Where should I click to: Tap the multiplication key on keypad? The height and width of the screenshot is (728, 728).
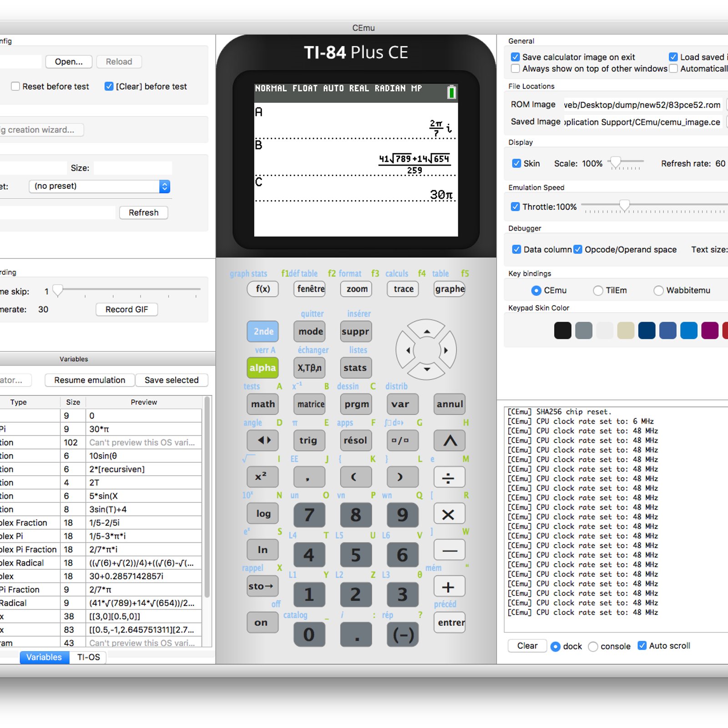click(449, 514)
